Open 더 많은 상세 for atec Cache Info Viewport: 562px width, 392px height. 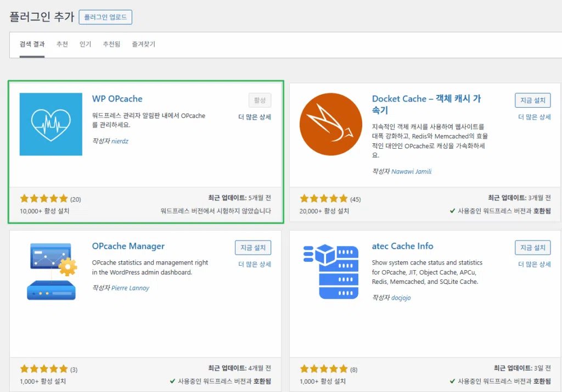coord(535,264)
